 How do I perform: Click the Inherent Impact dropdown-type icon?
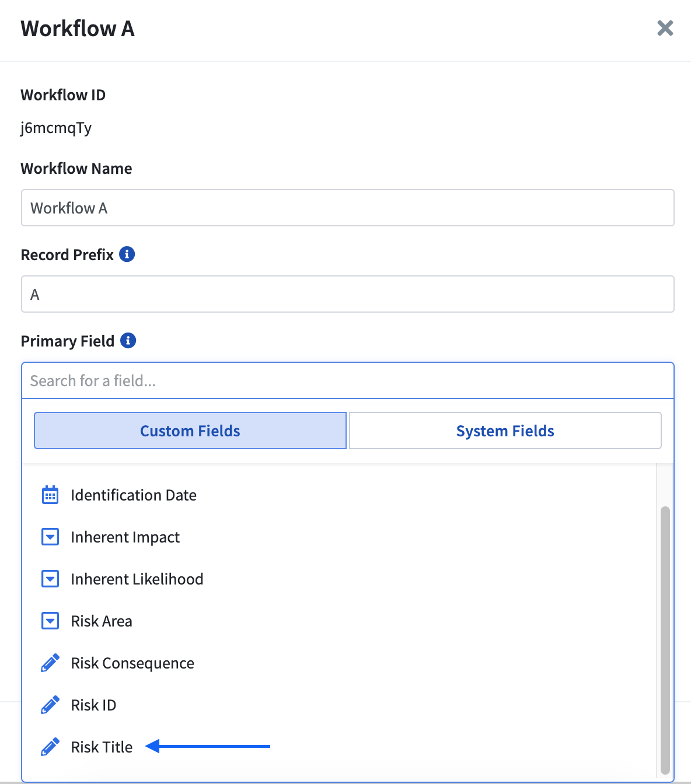[x=50, y=537]
